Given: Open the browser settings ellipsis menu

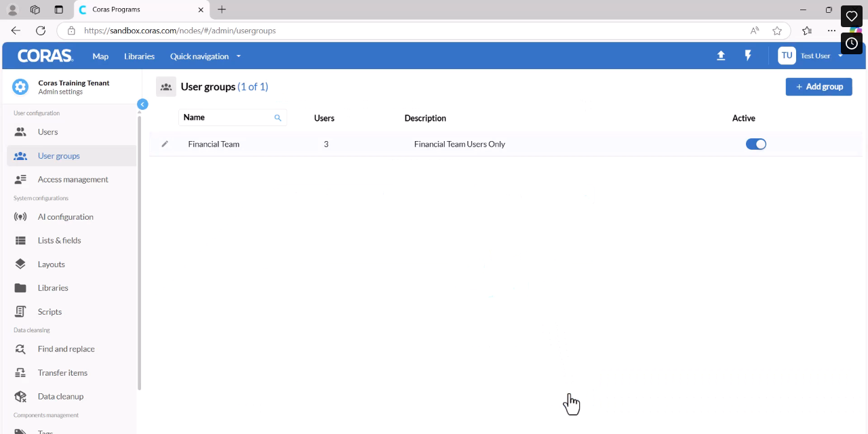Looking at the screenshot, I should click(x=831, y=31).
